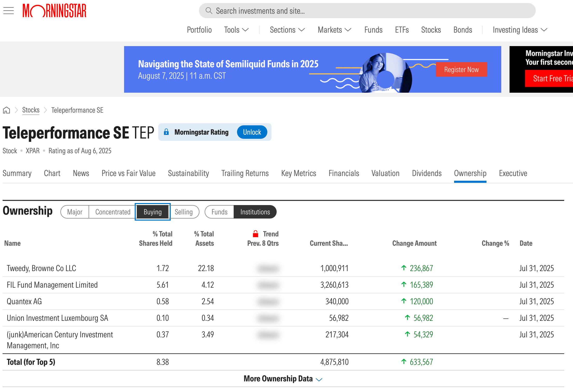
Task: Click the Morningstar logo
Action: [54, 11]
